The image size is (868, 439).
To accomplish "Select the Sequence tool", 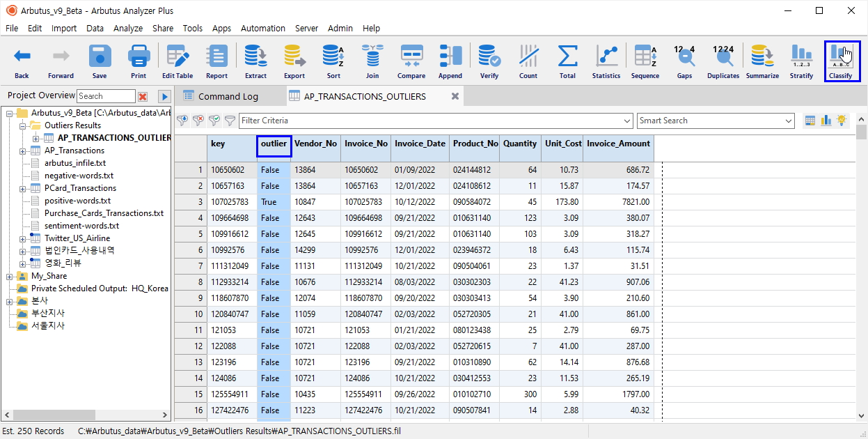I will click(645, 61).
